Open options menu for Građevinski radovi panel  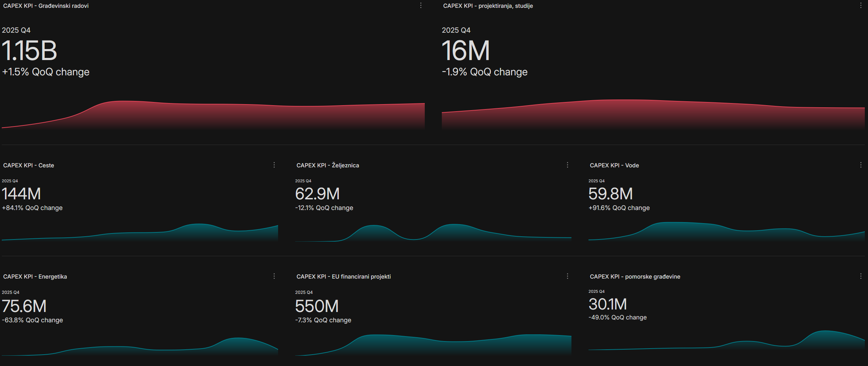tap(421, 6)
